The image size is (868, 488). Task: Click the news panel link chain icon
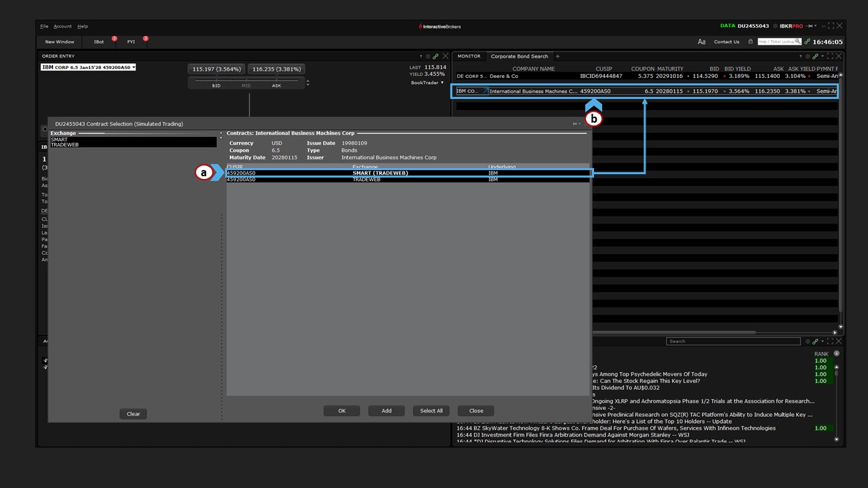(815, 342)
